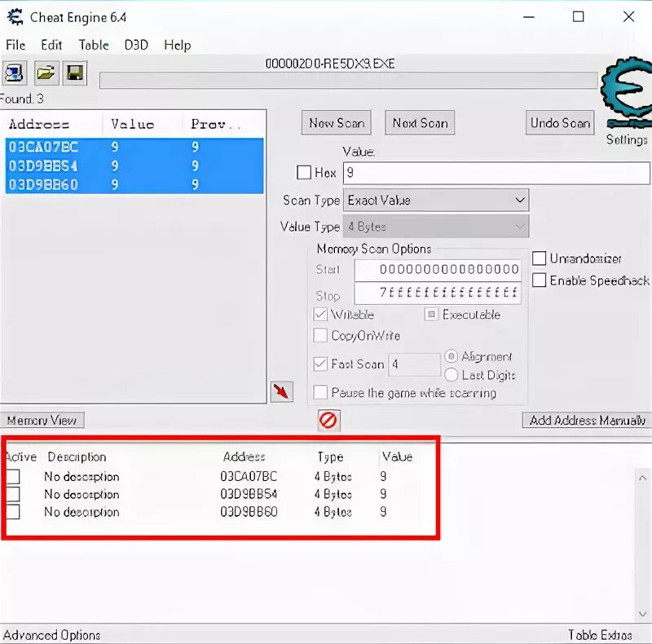Click the results Address column header

click(x=52, y=124)
